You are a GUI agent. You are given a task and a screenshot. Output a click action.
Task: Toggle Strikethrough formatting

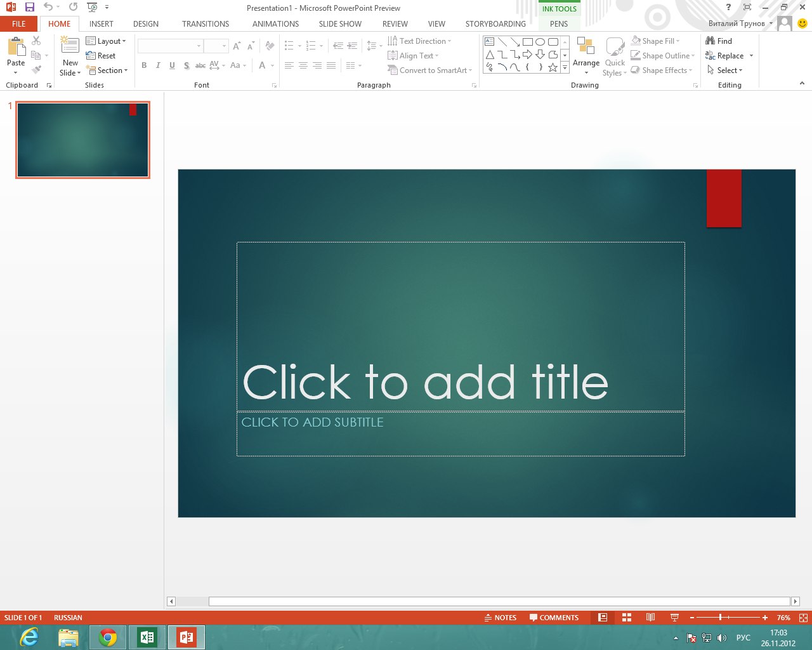tap(200, 65)
